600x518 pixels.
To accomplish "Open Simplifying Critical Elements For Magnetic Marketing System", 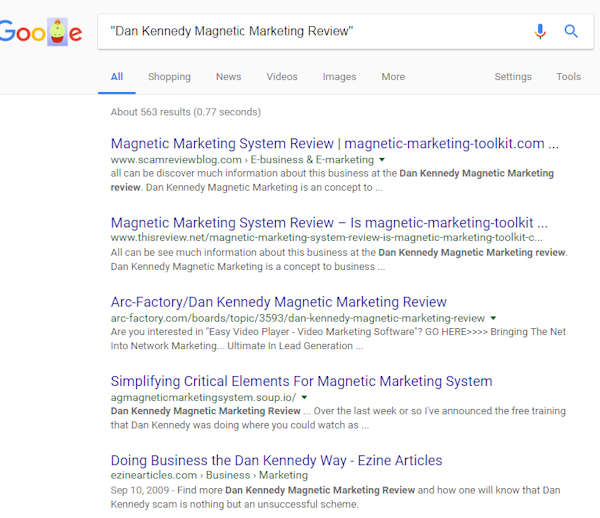I will (x=302, y=381).
